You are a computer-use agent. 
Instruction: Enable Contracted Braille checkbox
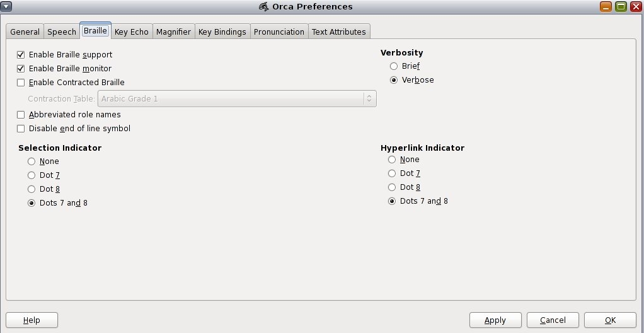[21, 83]
